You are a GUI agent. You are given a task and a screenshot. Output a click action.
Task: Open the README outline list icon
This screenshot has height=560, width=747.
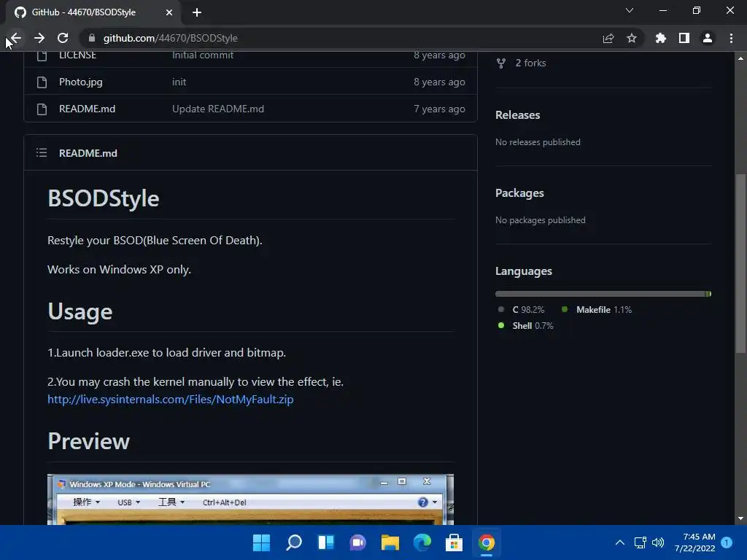pyautogui.click(x=42, y=153)
